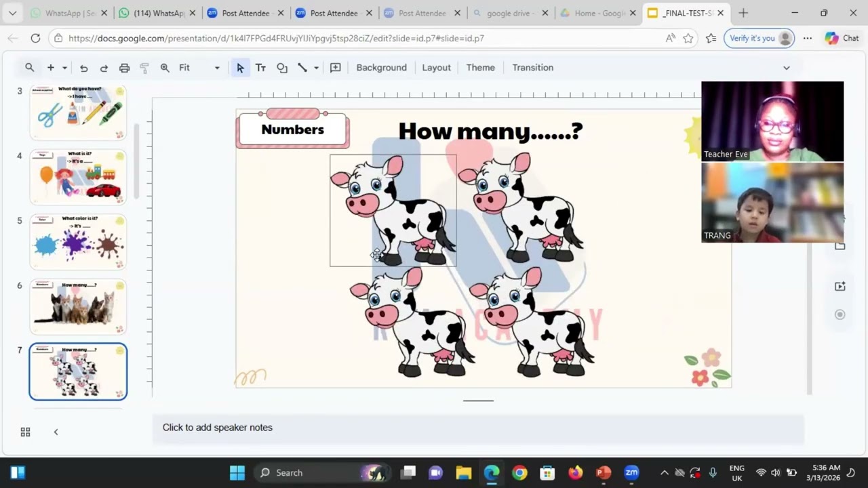Click the taskbar Search box
The image size is (868, 488).
(x=323, y=472)
